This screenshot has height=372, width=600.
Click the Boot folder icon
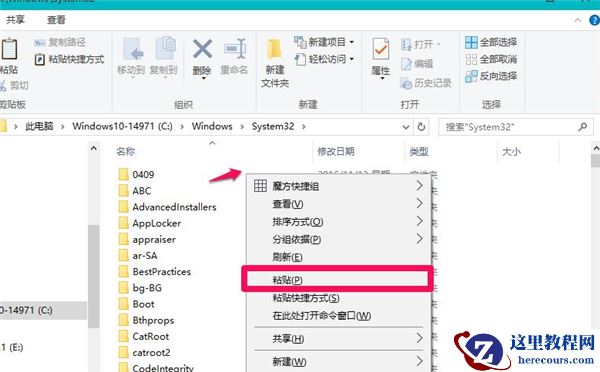point(123,304)
